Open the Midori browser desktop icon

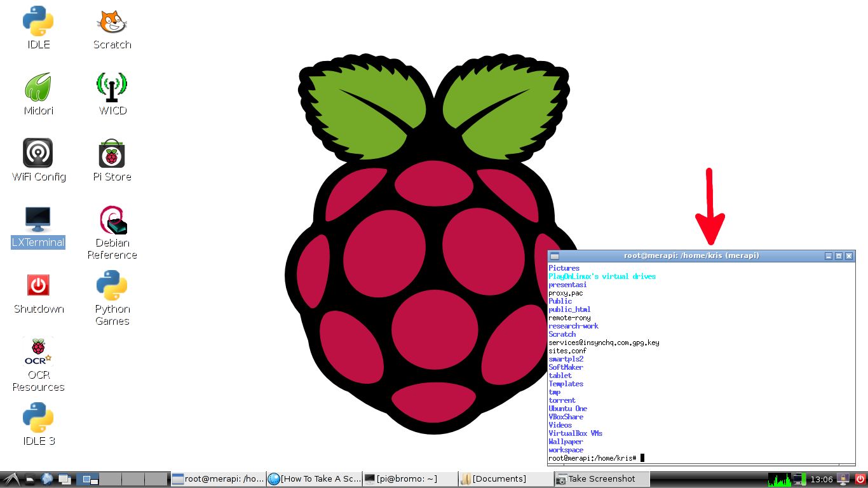38,94
